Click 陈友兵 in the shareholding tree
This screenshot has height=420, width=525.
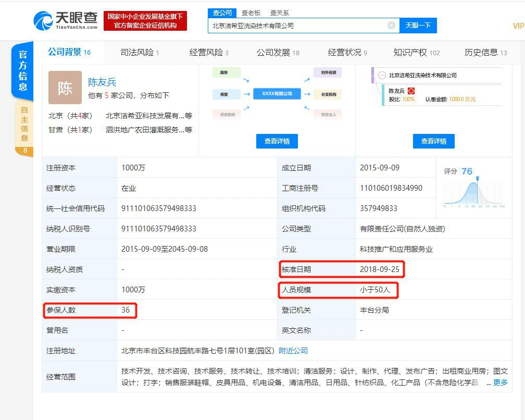[x=396, y=91]
